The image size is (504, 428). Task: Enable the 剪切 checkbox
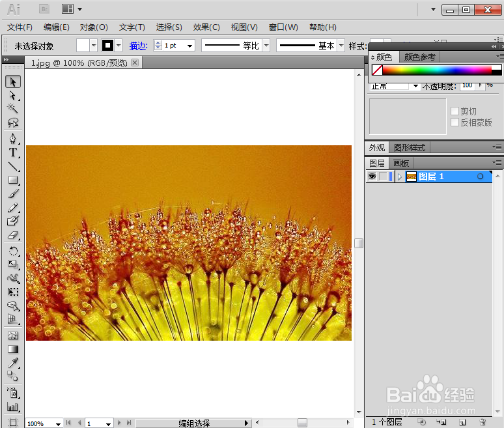455,111
